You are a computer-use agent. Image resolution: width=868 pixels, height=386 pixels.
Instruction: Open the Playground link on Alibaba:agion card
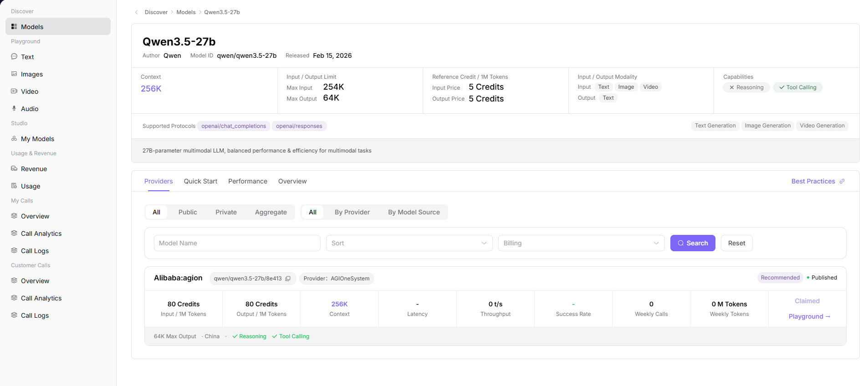click(809, 316)
